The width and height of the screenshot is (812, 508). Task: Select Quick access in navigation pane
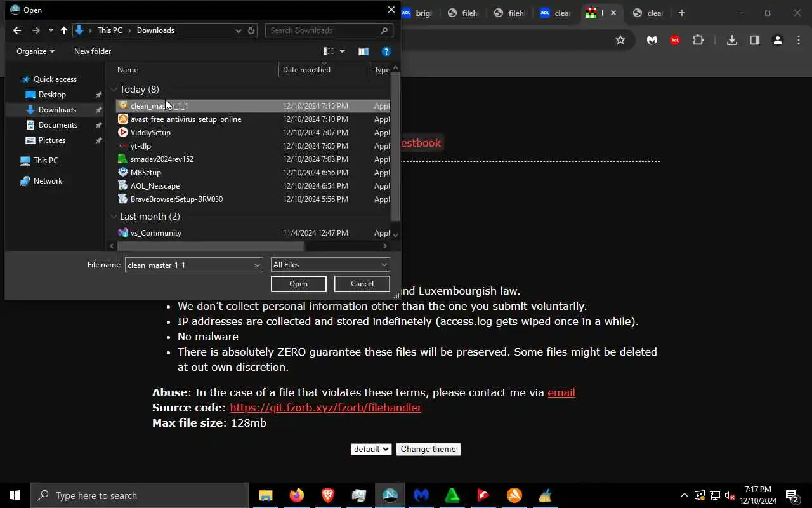point(55,79)
